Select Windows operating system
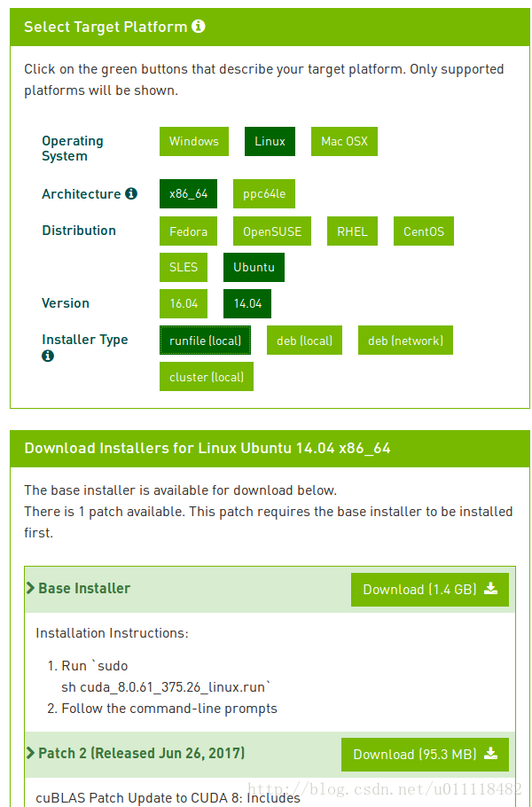The image size is (532, 807). point(194,142)
